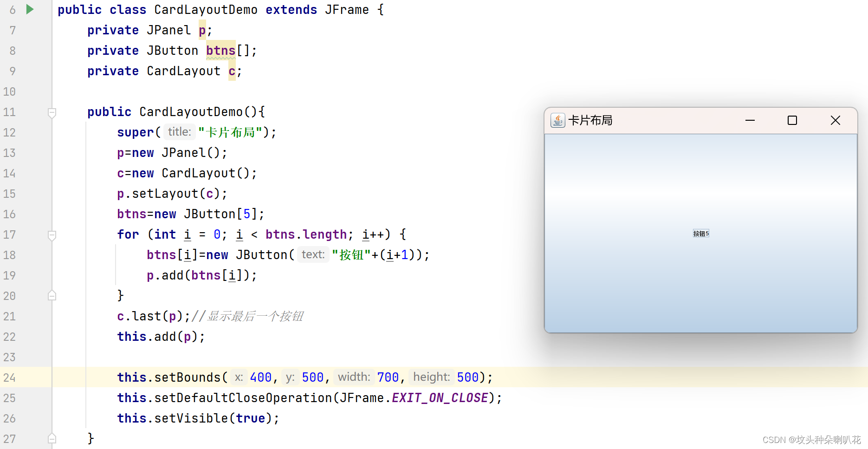Click the height value 500 in setBounds
The image size is (868, 449).
coord(468,377)
